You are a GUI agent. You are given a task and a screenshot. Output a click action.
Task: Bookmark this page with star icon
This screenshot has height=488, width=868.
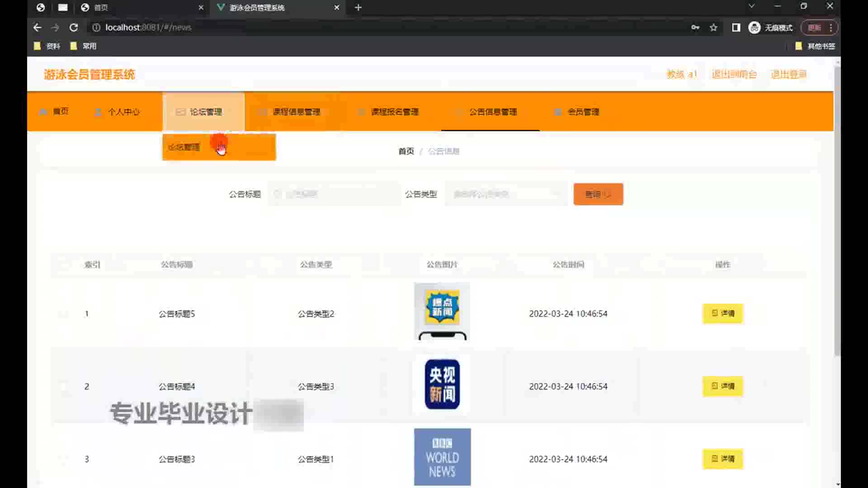pos(713,28)
